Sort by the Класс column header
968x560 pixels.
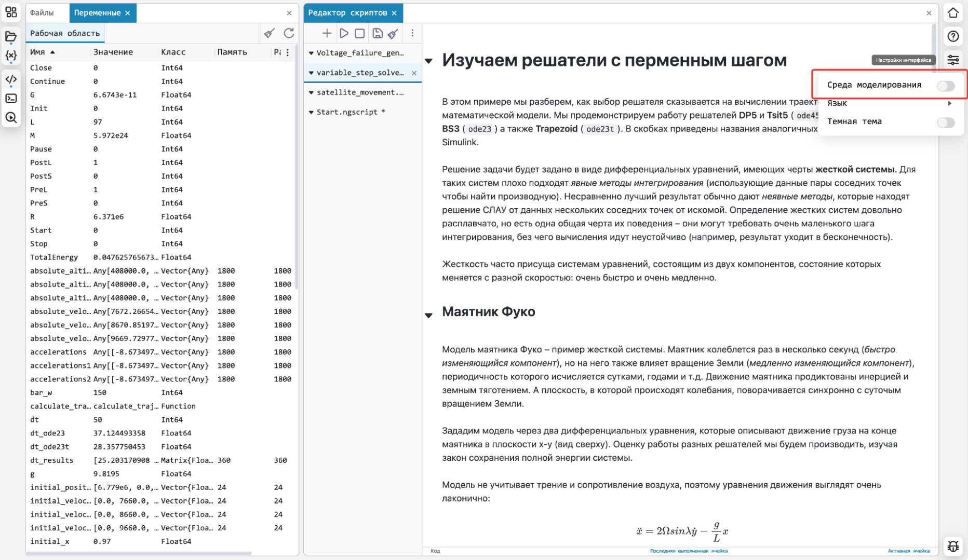173,52
